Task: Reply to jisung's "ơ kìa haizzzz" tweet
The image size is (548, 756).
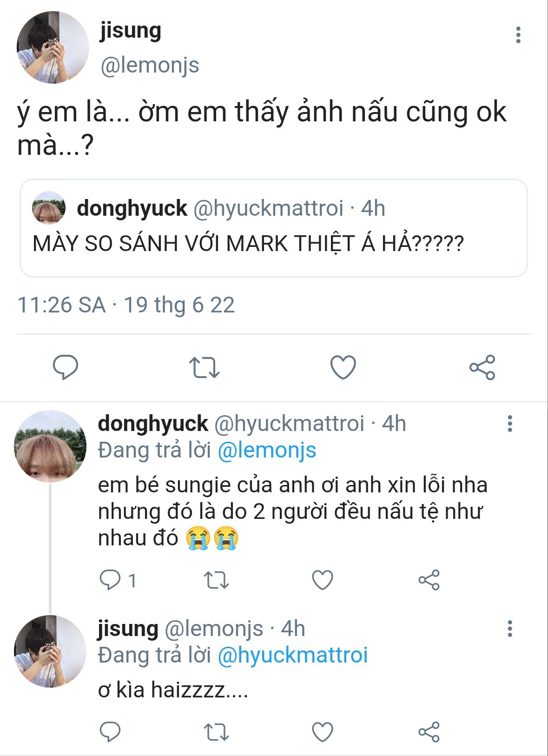Action: (x=111, y=732)
